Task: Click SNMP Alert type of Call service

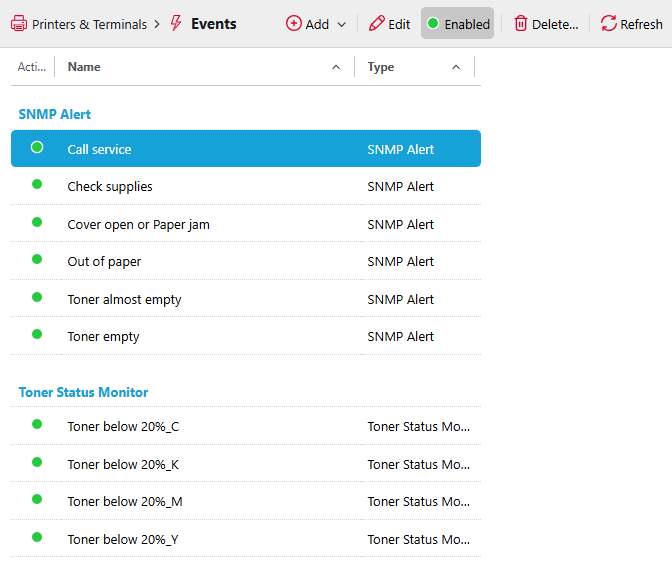Action: (x=401, y=150)
